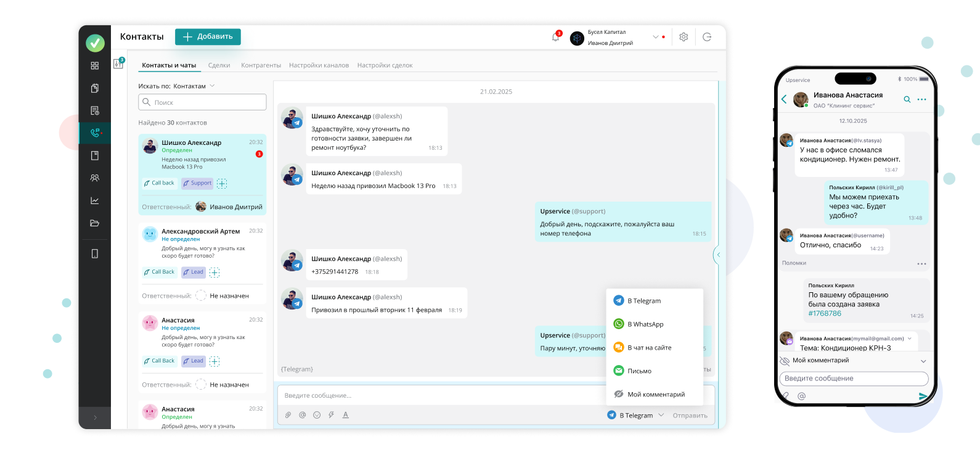The image size is (980, 455).
Task: Open the clipboard documents icon in sidebar
Action: (x=95, y=88)
